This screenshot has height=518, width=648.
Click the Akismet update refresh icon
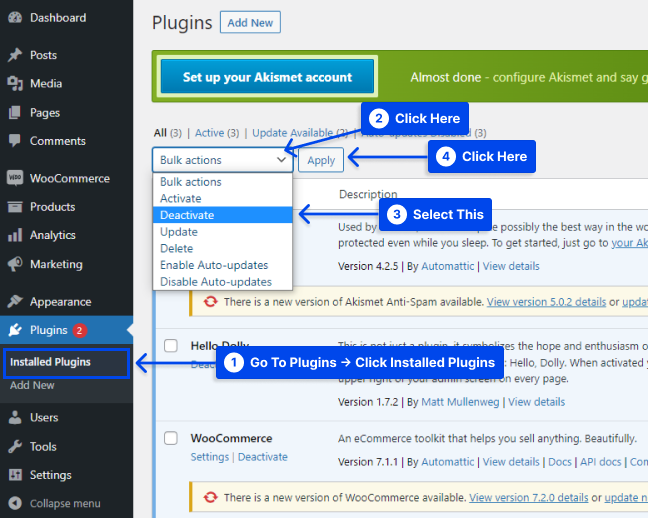pyautogui.click(x=210, y=301)
